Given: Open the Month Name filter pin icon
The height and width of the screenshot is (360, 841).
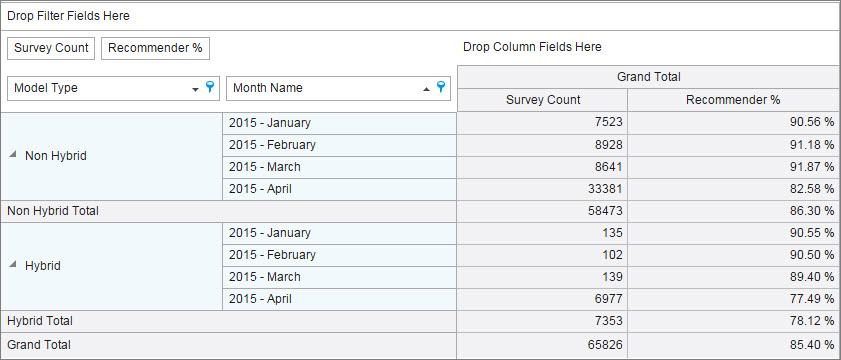Looking at the screenshot, I should (441, 86).
